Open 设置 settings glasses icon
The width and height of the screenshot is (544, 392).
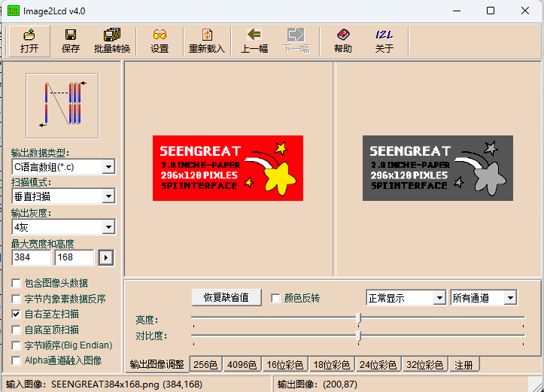point(160,41)
